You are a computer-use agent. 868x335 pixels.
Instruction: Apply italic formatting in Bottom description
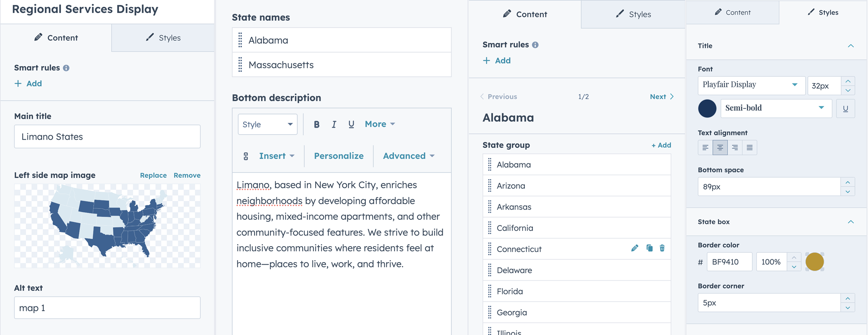334,124
